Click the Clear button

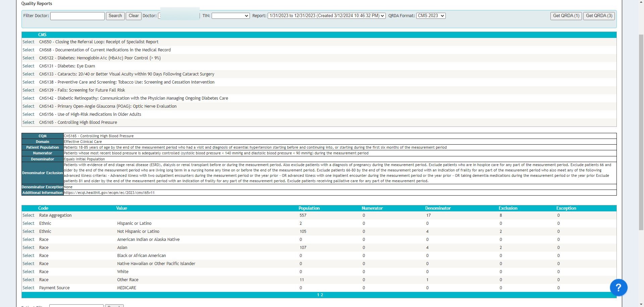click(133, 16)
